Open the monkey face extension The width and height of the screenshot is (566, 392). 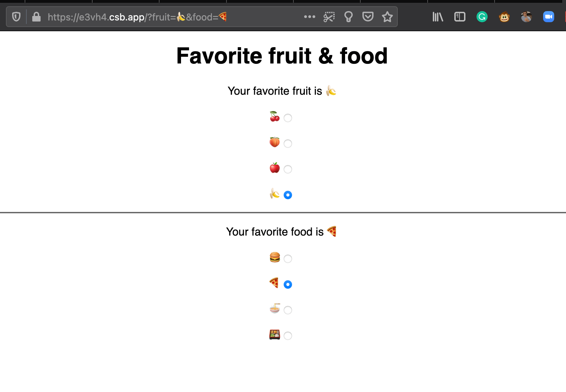504,17
